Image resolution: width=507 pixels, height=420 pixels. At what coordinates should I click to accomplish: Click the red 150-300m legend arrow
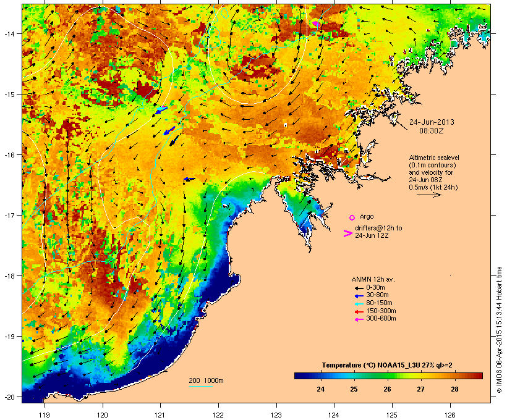(359, 312)
